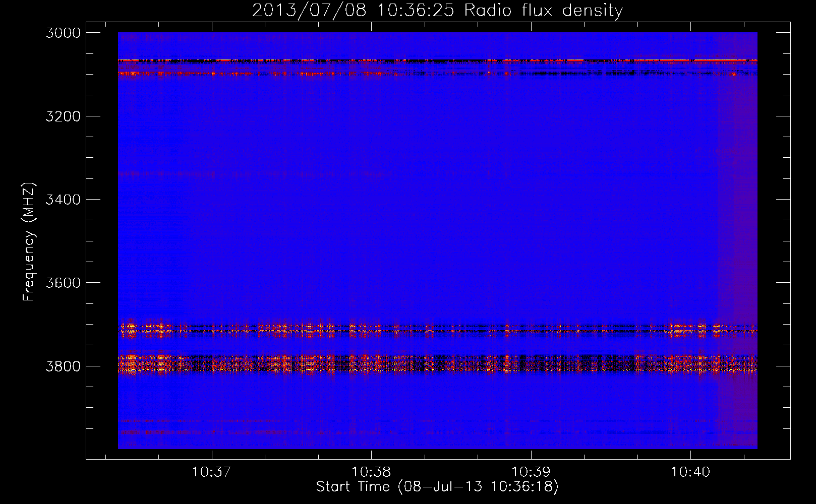The image size is (816, 504).
Task: Click the 10:39 time tick label
Action: coord(531,472)
